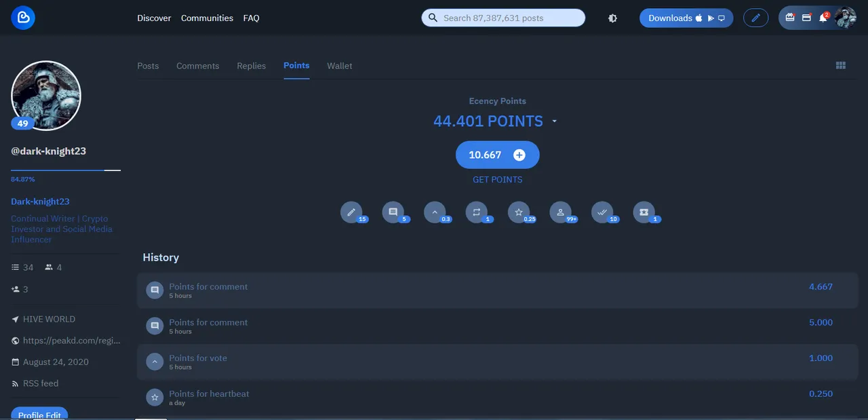Switch to the Comments tab
Screen dimensions: 868x420
197,66
